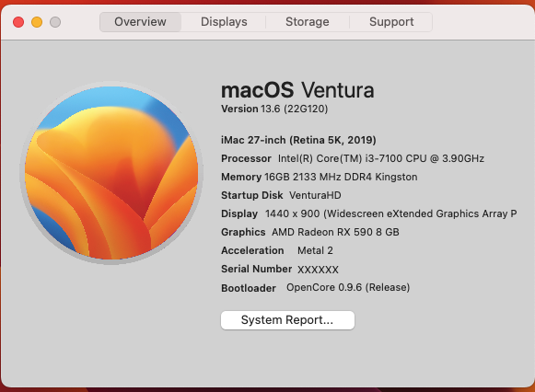Select the XXXXXX serial number
Viewport: 535px width, 392px height.
click(318, 270)
